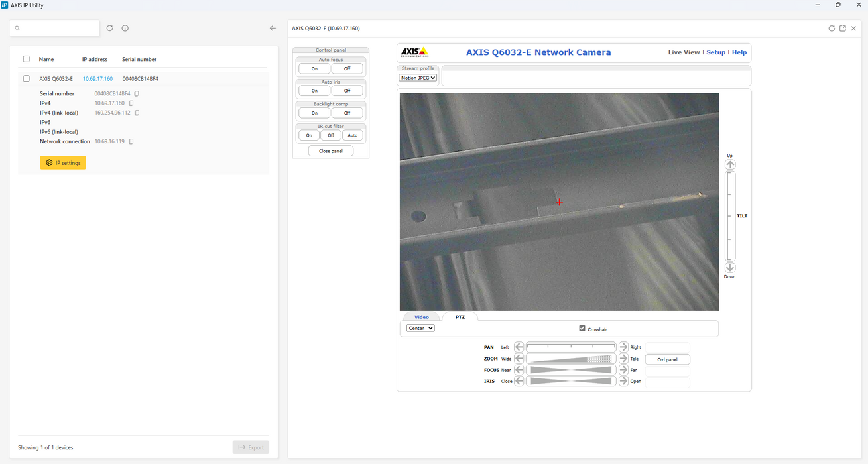This screenshot has height=464, width=868.
Task: Click the Export button
Action: click(x=251, y=447)
